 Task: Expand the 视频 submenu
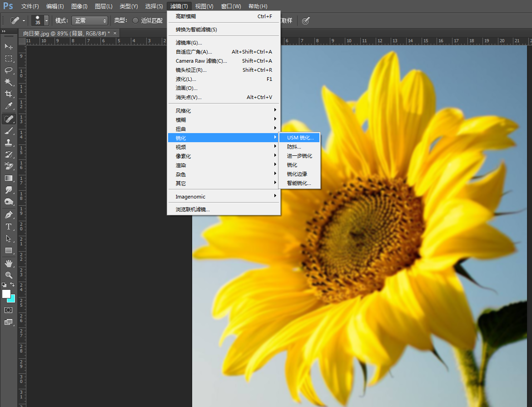(x=224, y=147)
